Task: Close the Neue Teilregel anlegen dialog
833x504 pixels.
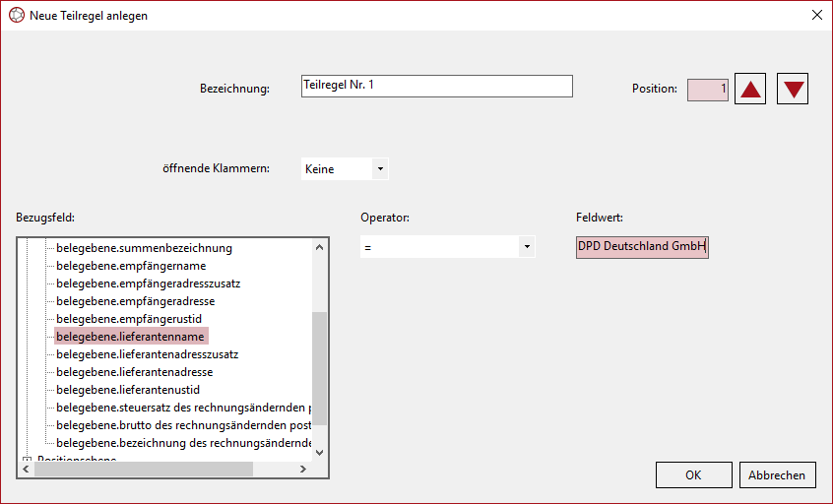Action: (816, 16)
